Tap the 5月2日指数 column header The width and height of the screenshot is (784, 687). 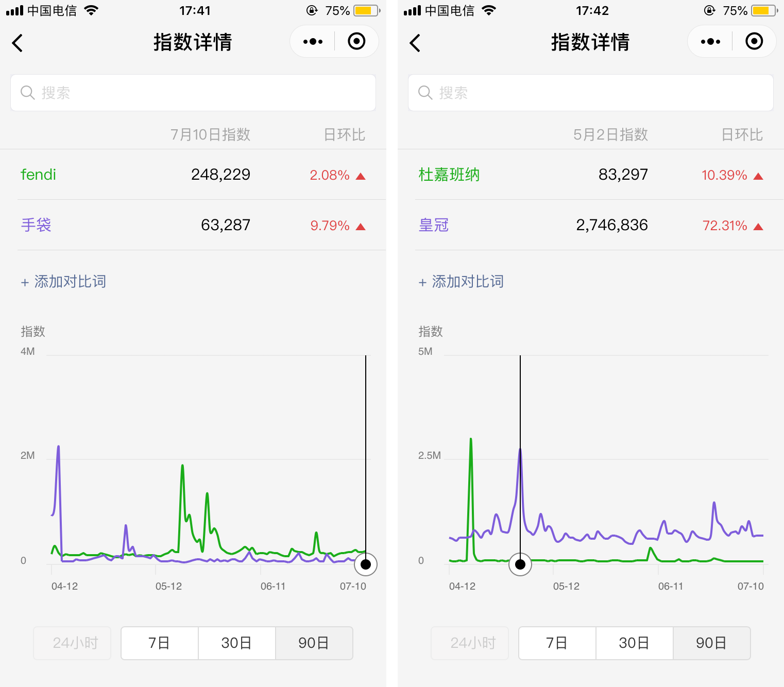(x=610, y=134)
